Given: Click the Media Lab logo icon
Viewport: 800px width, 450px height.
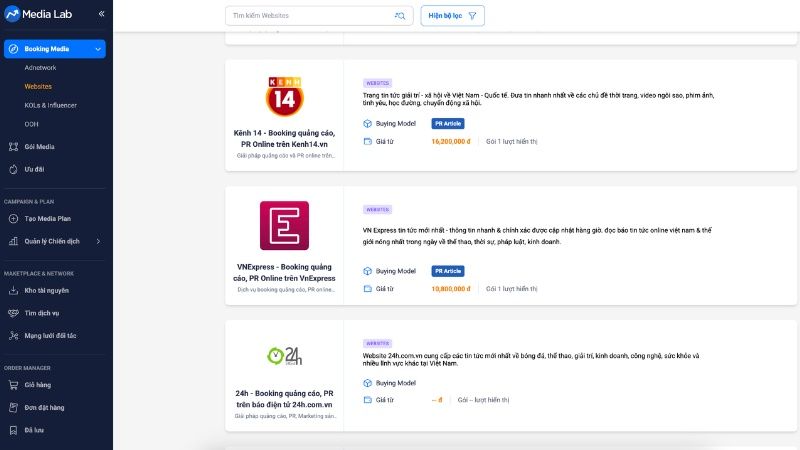Looking at the screenshot, I should click(12, 14).
